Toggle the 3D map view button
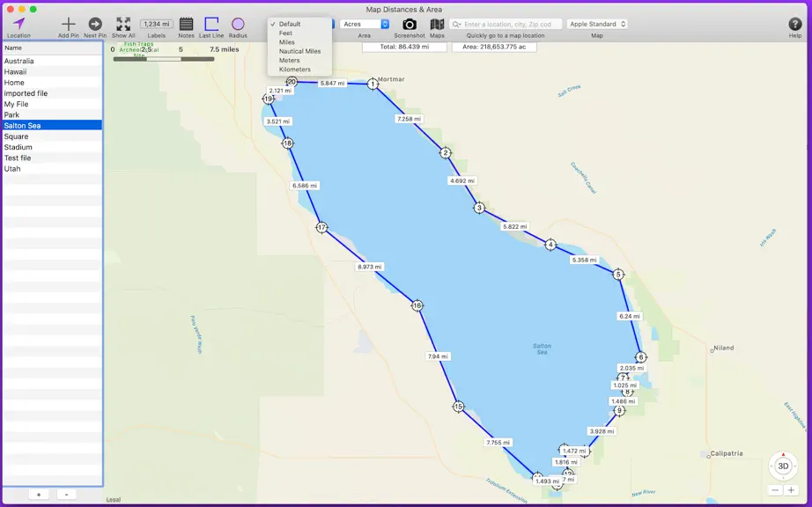Viewport: 812px width, 507px height. [783, 467]
